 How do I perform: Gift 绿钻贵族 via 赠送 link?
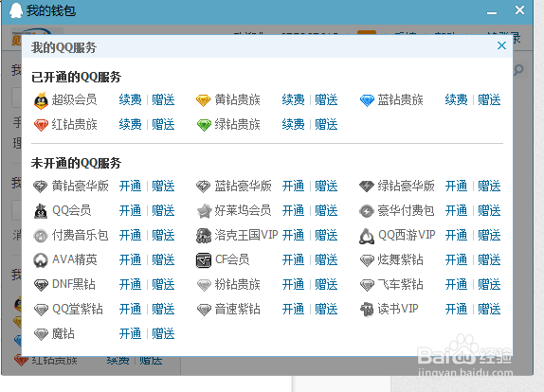click(x=326, y=124)
